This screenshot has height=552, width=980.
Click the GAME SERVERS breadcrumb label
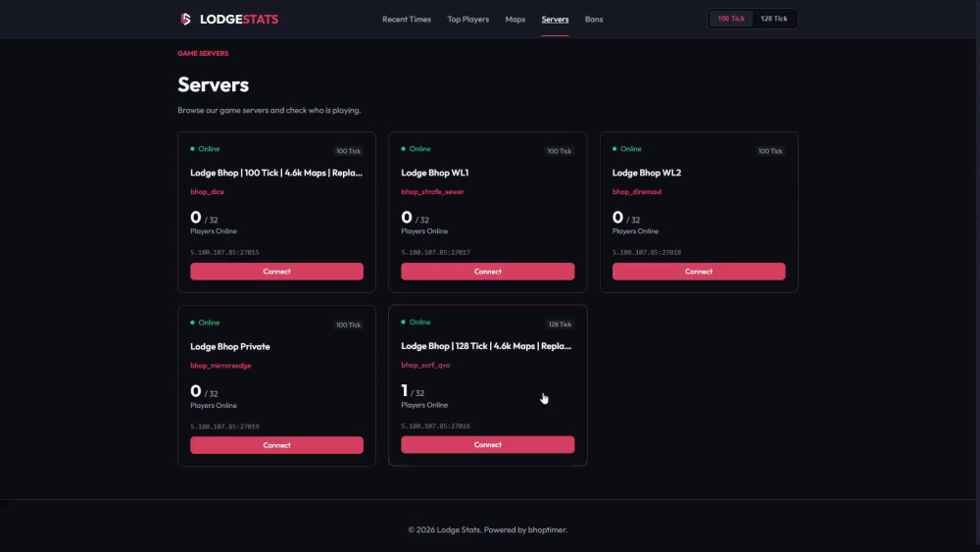pyautogui.click(x=203, y=53)
